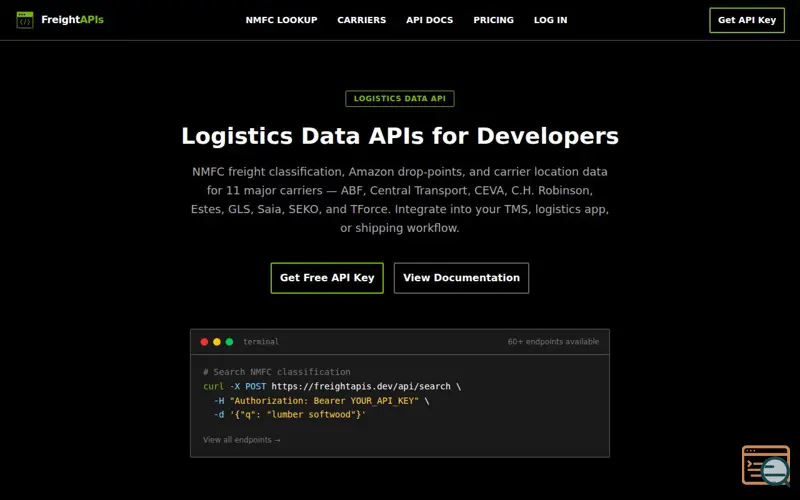The height and width of the screenshot is (500, 800).
Task: Click the FreightAPIs logo icon
Action: tap(24, 20)
